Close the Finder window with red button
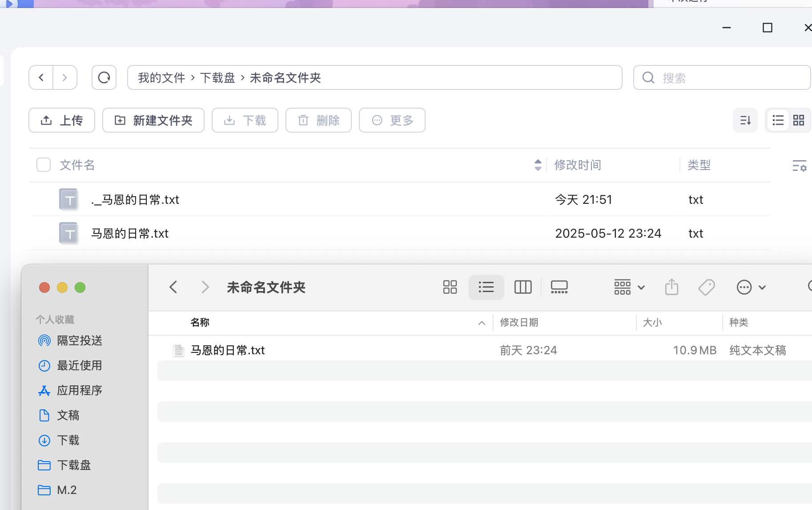 (44, 287)
